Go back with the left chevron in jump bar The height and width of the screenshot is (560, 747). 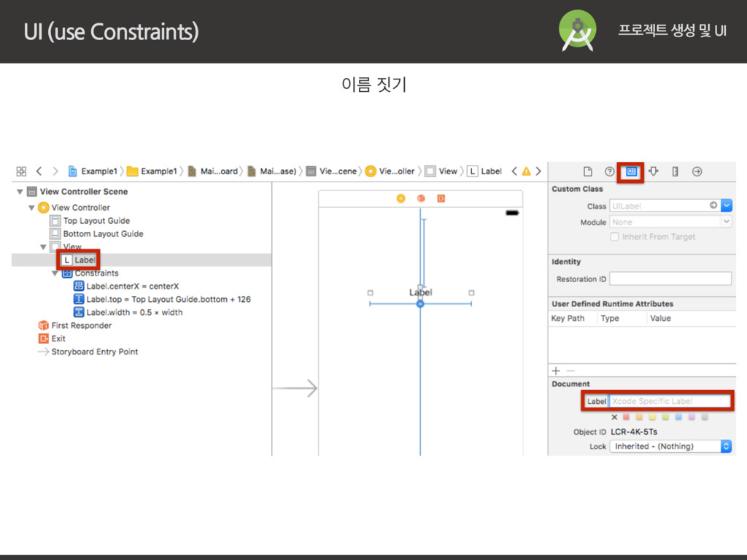point(39,171)
